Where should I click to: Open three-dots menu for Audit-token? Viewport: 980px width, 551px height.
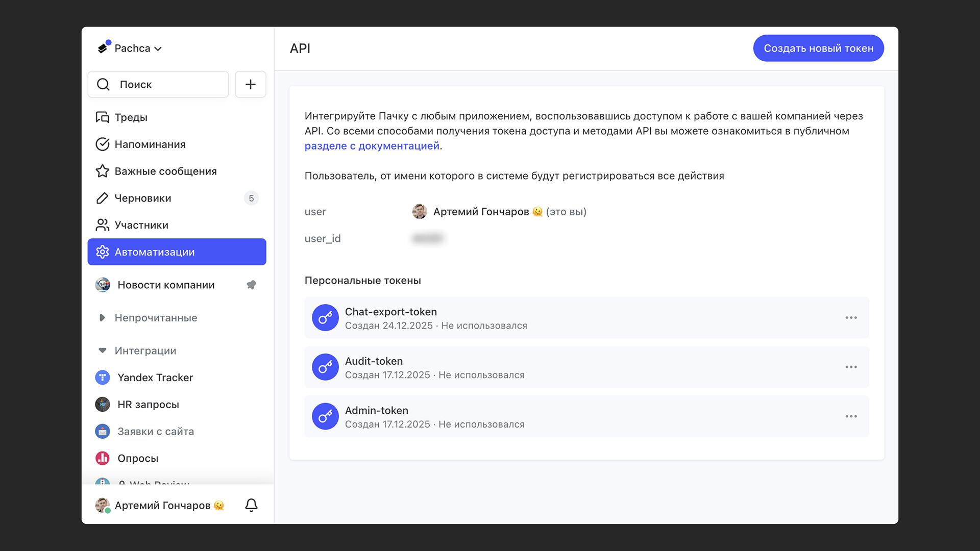coord(851,367)
